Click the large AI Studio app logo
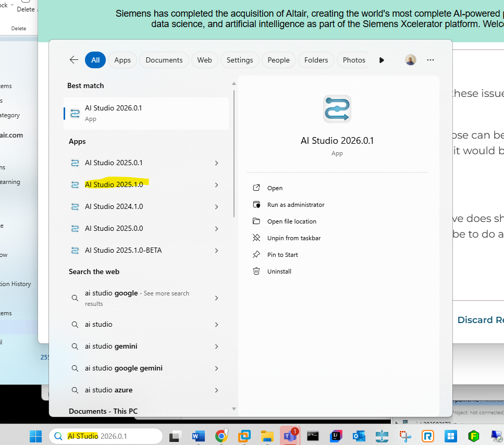This screenshot has height=445, width=504. point(337,109)
